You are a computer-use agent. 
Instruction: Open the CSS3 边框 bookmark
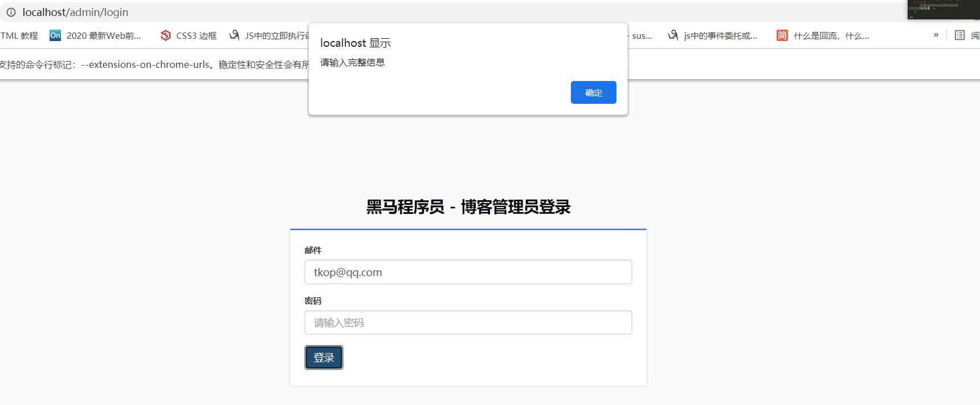(189, 35)
